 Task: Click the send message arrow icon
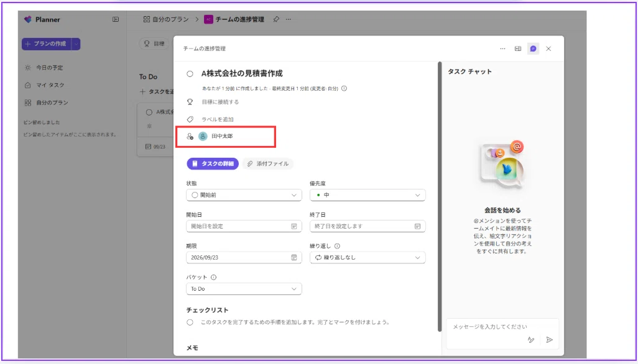[549, 340]
